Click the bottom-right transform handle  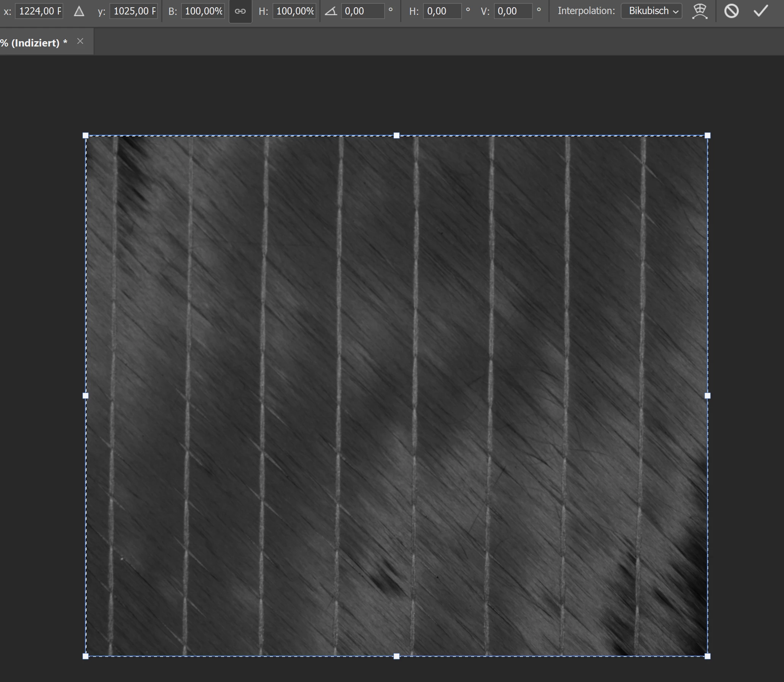tap(707, 656)
